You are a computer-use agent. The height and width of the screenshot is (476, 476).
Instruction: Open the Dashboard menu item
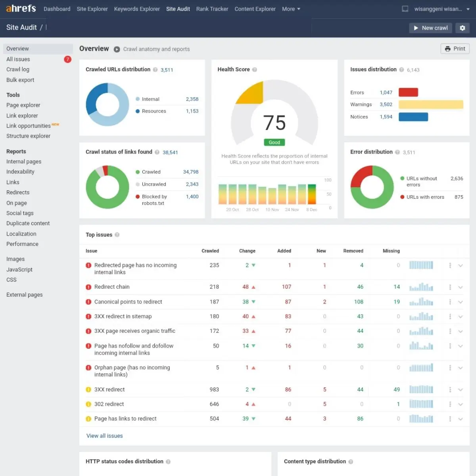point(57,9)
